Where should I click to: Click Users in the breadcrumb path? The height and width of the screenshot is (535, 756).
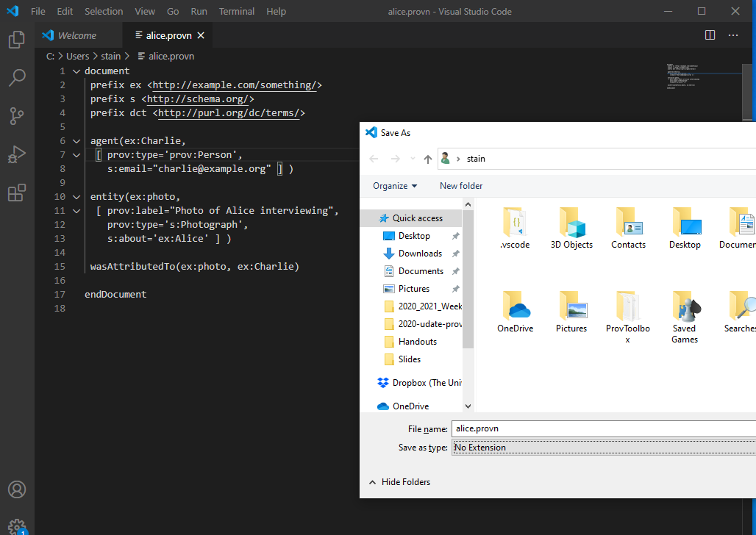tap(78, 57)
